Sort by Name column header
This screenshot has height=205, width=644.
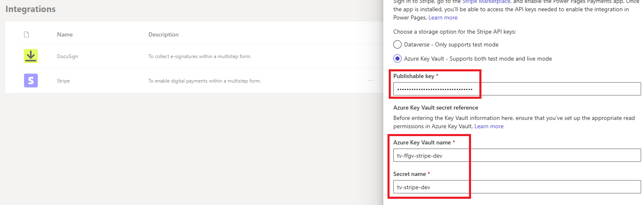tap(65, 34)
